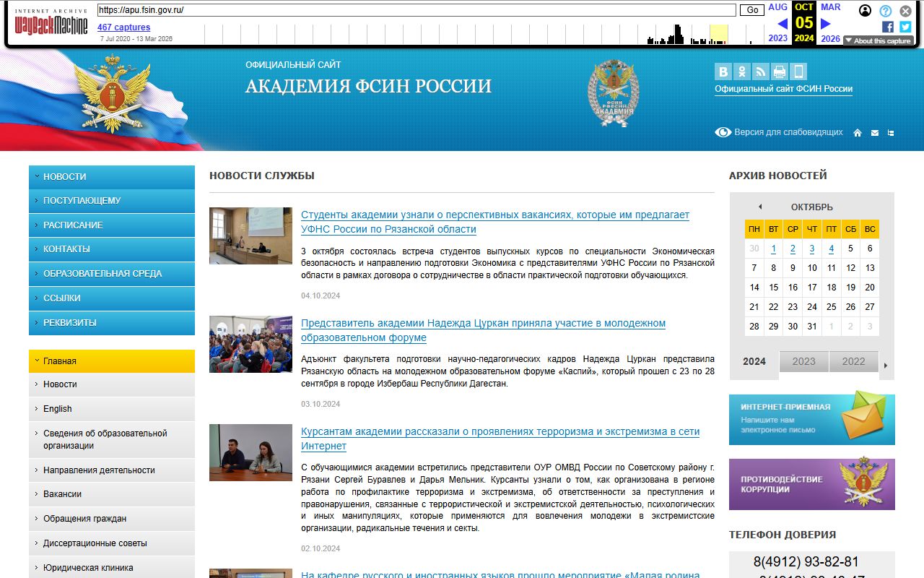Click the Go button in Wayback toolbar
Screen dimensions: 924x578
752,10
